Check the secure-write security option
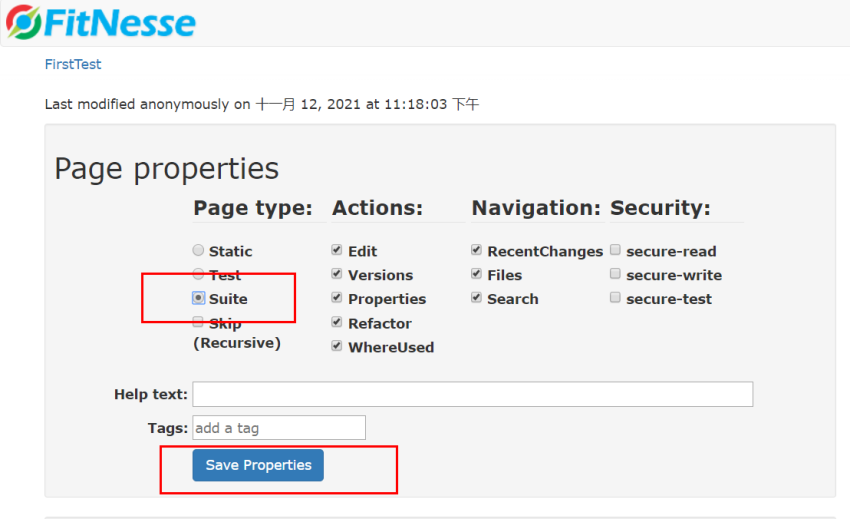The width and height of the screenshot is (850, 519). pos(615,274)
